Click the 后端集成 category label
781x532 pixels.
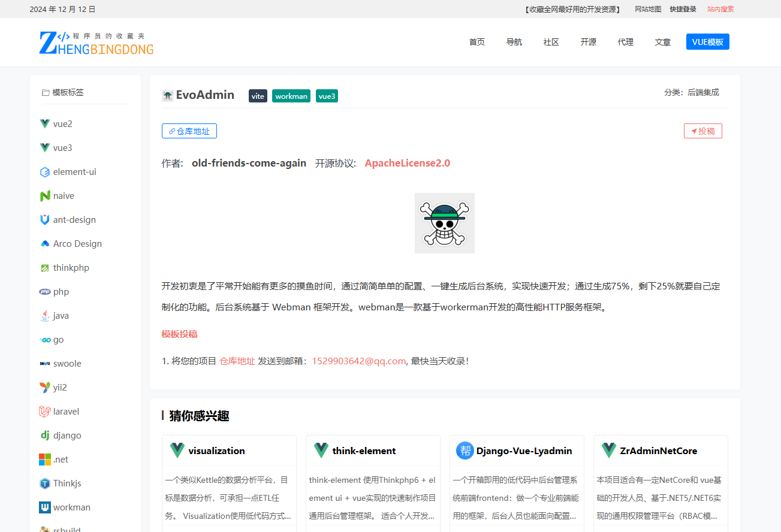(703, 92)
